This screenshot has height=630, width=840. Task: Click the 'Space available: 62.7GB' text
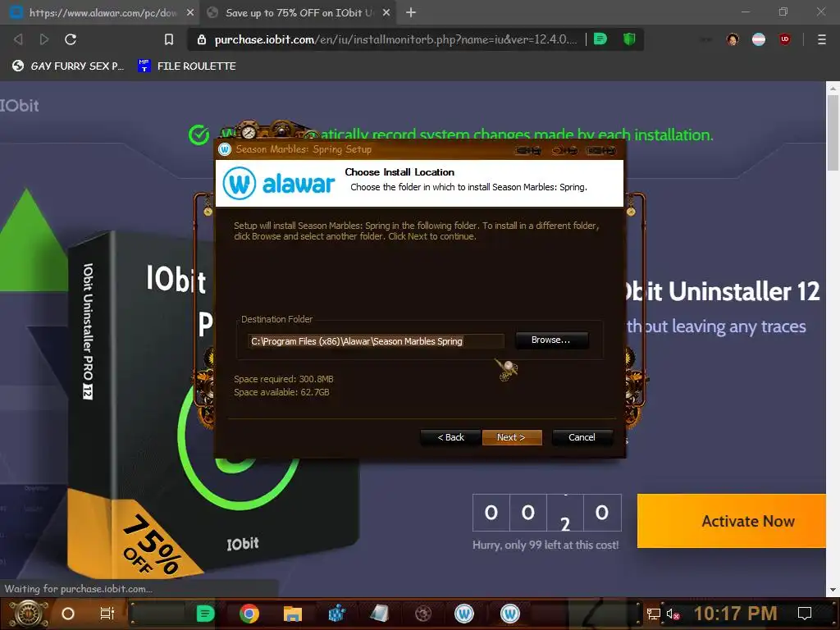pos(281,392)
